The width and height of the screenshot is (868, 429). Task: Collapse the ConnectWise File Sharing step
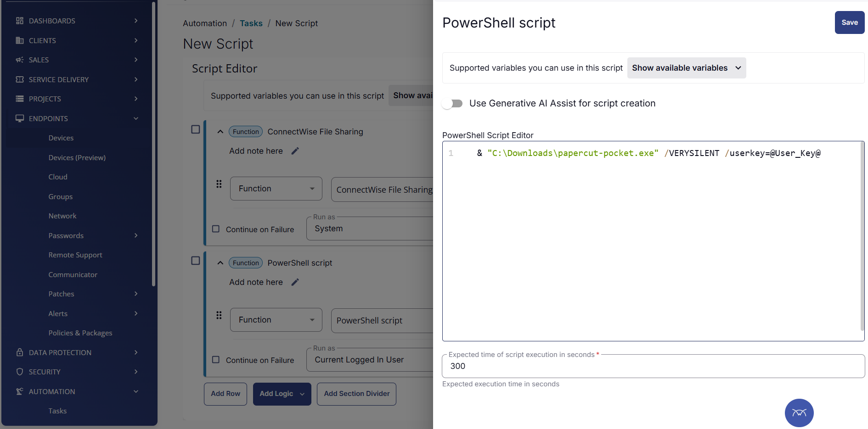click(x=220, y=132)
